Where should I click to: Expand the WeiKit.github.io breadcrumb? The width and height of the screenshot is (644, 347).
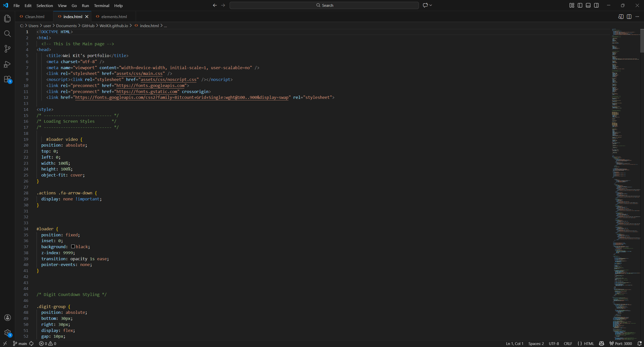[114, 26]
